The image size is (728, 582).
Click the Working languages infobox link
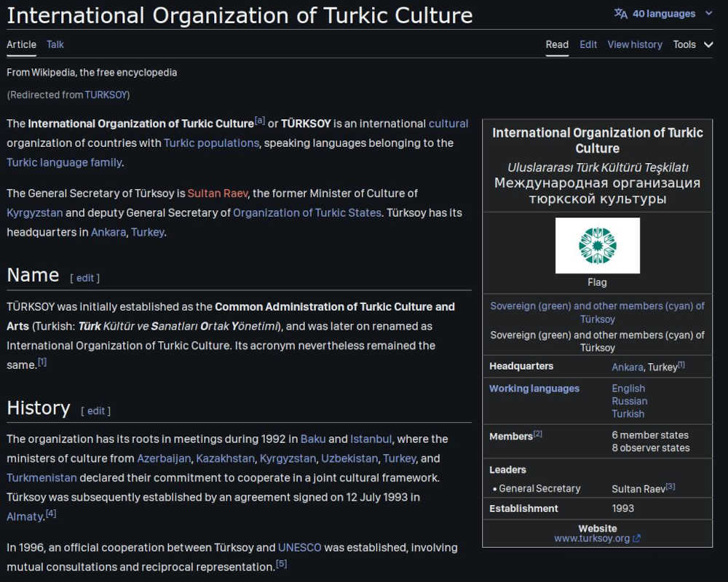(534, 388)
